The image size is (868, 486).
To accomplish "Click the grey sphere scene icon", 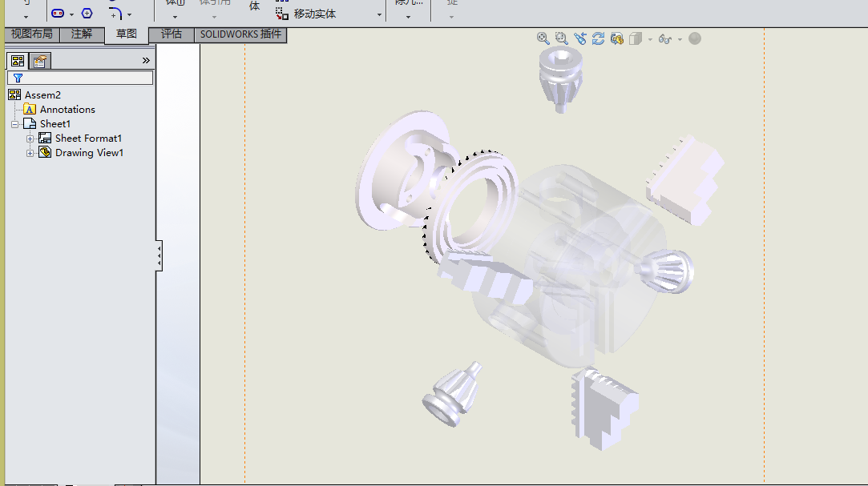I will point(695,38).
